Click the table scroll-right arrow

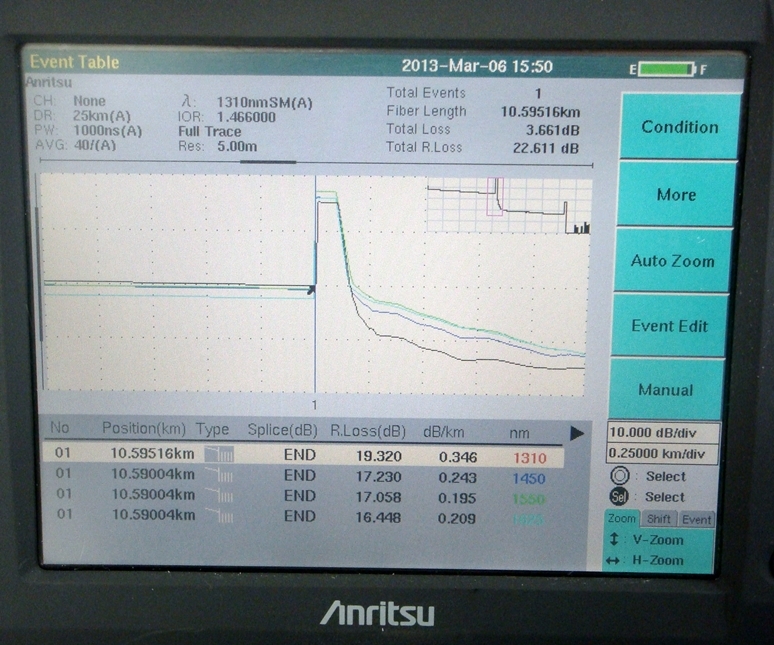tap(577, 433)
